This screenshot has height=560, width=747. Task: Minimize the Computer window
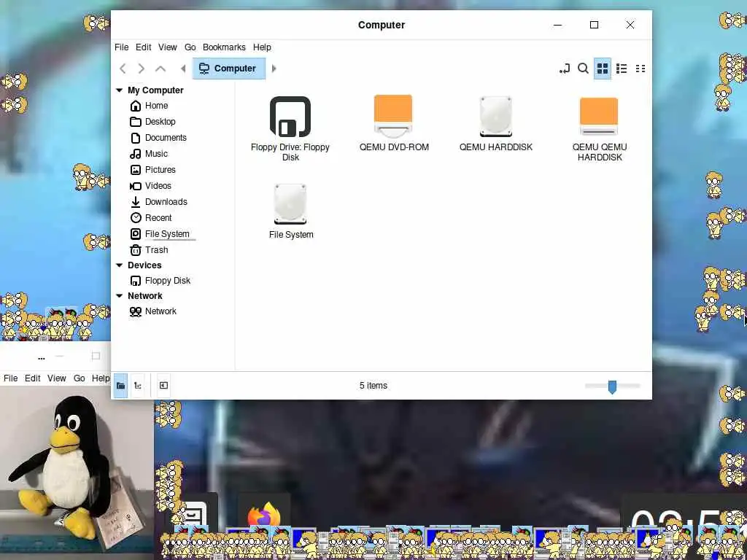pyautogui.click(x=558, y=25)
